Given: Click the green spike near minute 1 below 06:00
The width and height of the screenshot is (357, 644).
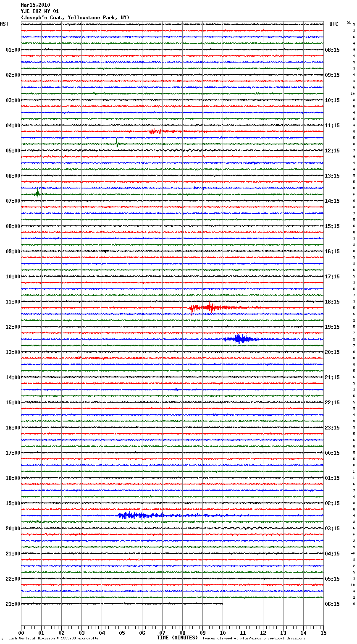Looking at the screenshot, I should [37, 194].
